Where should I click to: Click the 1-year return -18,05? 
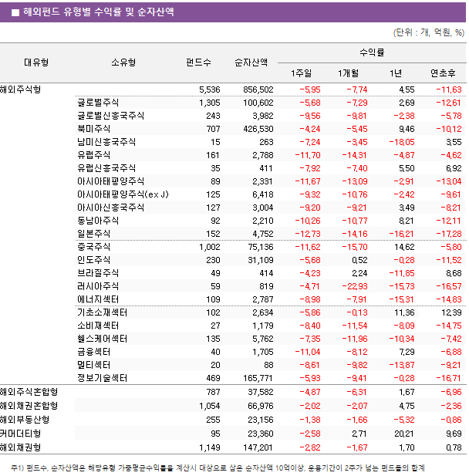point(402,142)
